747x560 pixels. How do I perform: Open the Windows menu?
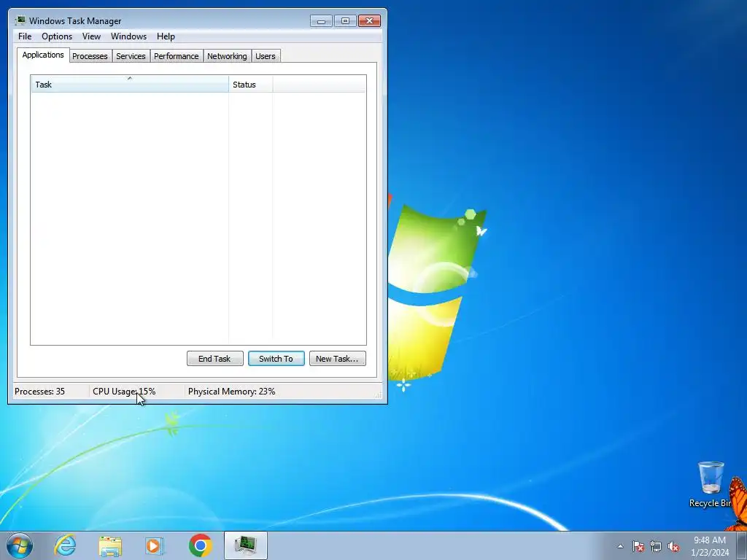pos(128,36)
